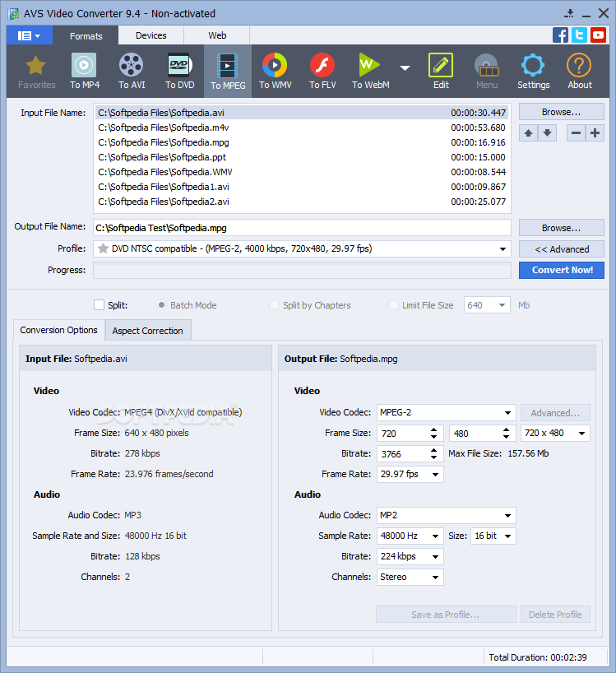Click the Convert Now! button

point(562,270)
